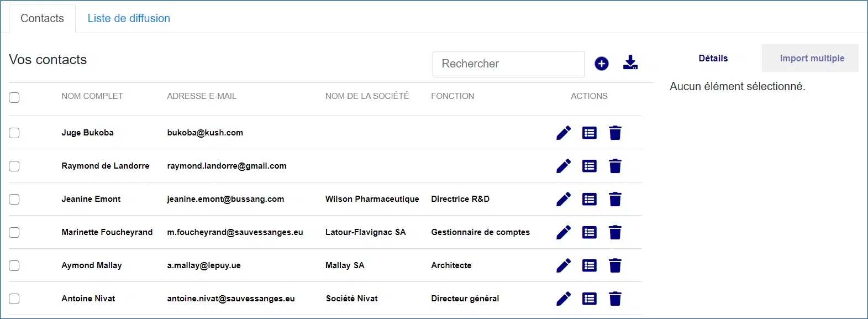Image resolution: width=868 pixels, height=319 pixels.
Task: Select Jeanine Emont's row checkbox
Action: click(14, 199)
